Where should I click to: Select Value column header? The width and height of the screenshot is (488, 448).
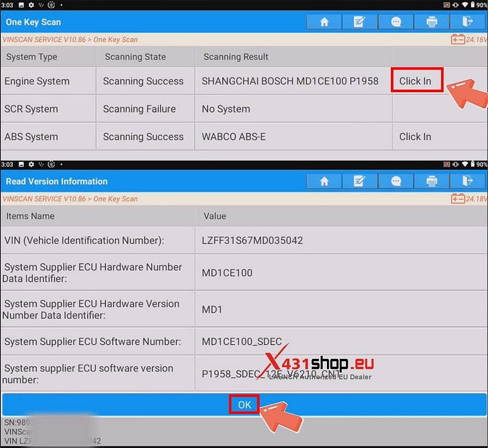215,215
